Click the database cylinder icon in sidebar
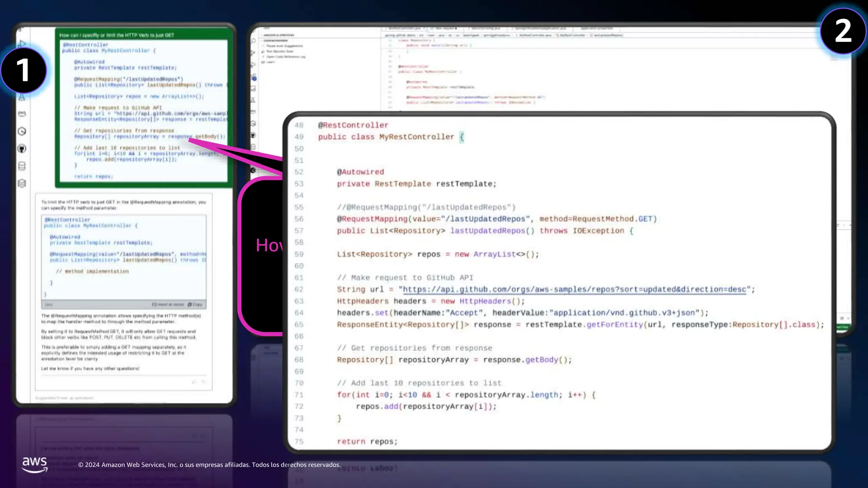 pos(22,166)
